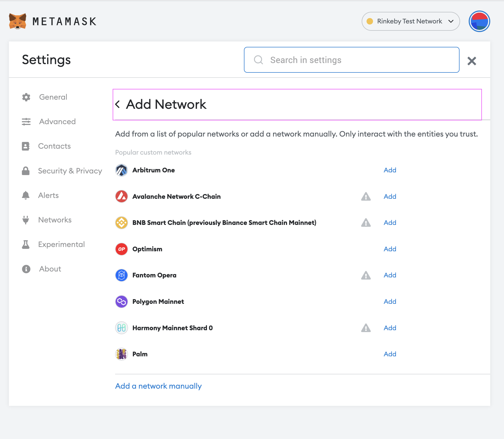Click the Arbitrum One logo
The height and width of the screenshot is (439, 504).
coord(122,170)
